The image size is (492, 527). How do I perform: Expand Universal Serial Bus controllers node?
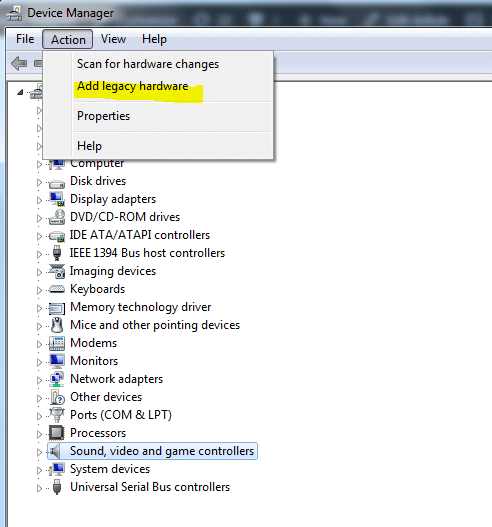(39, 488)
